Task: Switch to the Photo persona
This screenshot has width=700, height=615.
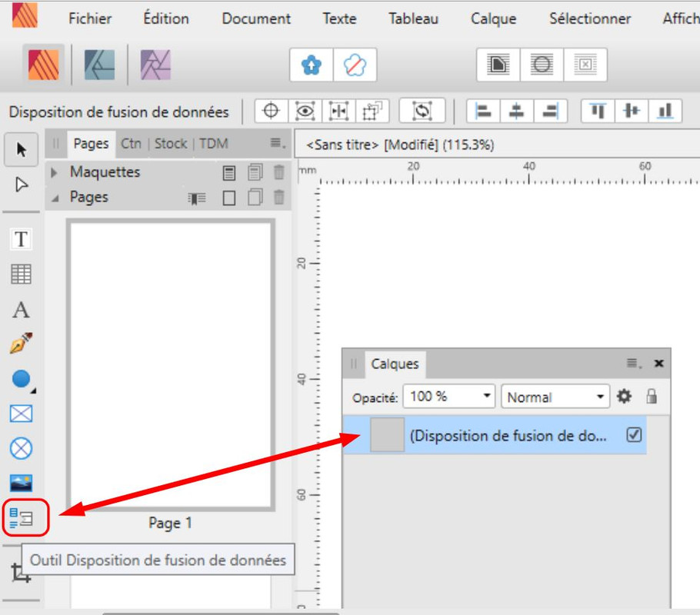Action: coord(155,65)
